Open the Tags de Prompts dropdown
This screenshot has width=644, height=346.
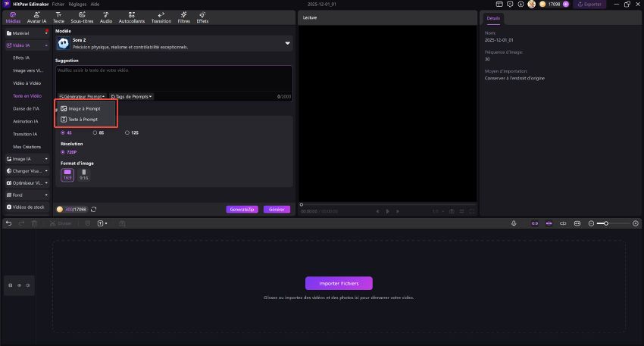coord(131,96)
